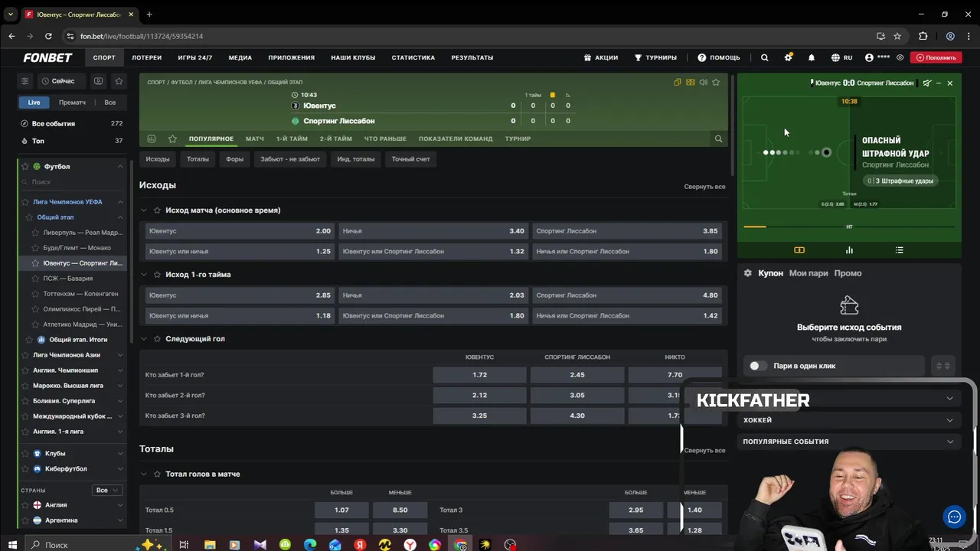This screenshot has width=980, height=551.
Task: Toggle the pitch view icon in match header
Action: [691, 82]
